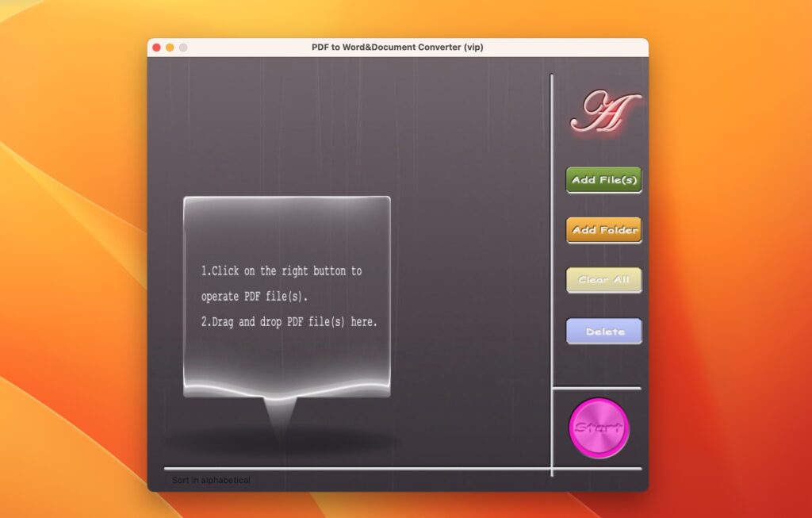Remove the selected PDF via Delete
Viewport: 812px width, 518px height.
point(603,331)
